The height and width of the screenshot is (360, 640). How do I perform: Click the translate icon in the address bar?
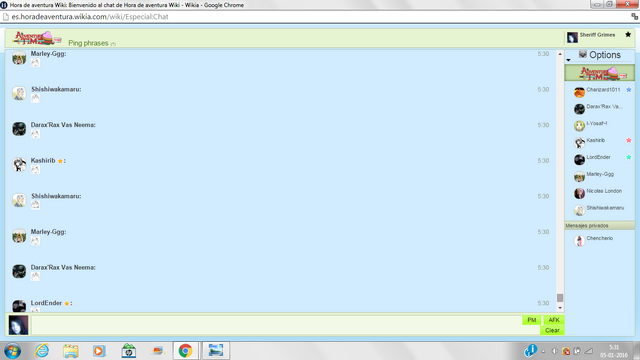click(x=634, y=16)
